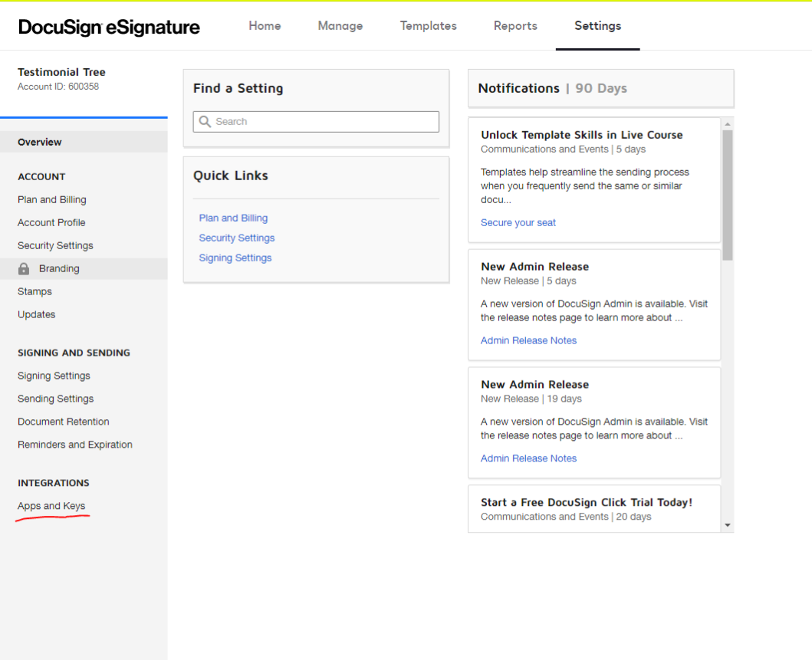The image size is (812, 660).
Task: Select the Settings tab
Action: [x=597, y=26]
